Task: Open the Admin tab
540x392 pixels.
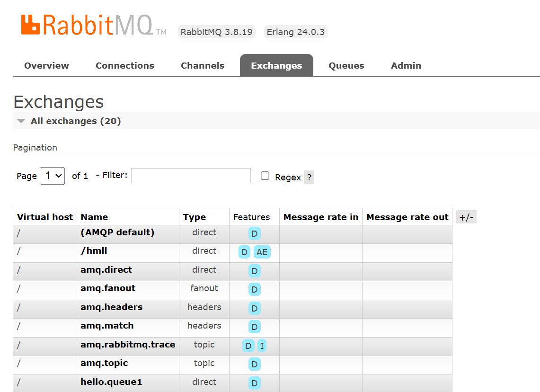Action: [406, 65]
